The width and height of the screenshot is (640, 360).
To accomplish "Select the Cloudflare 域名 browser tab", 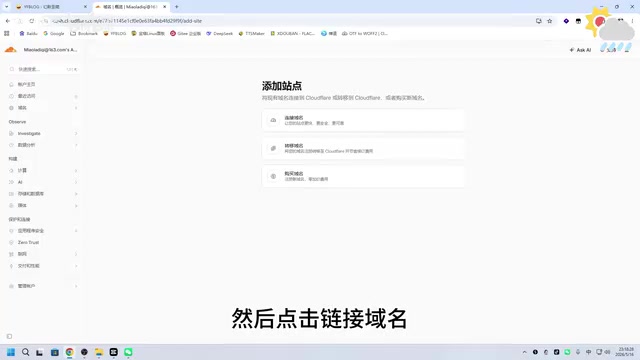I will point(131,7).
